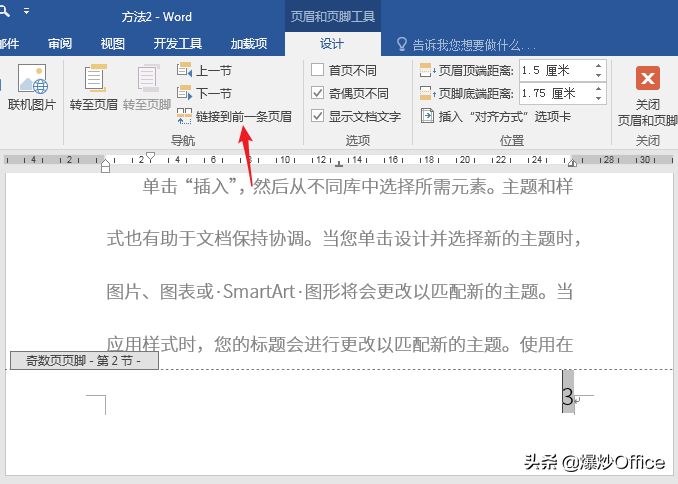Click the 页眉和页脚工具 contextual tab header
The width and height of the screenshot is (678, 484).
(333, 16)
